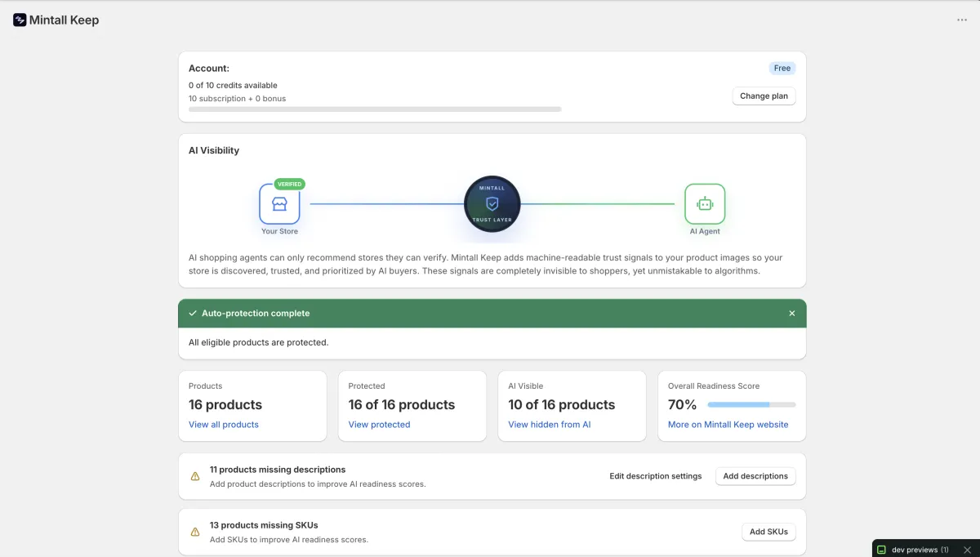Click the Change plan button
The width and height of the screenshot is (980, 557).
point(764,96)
